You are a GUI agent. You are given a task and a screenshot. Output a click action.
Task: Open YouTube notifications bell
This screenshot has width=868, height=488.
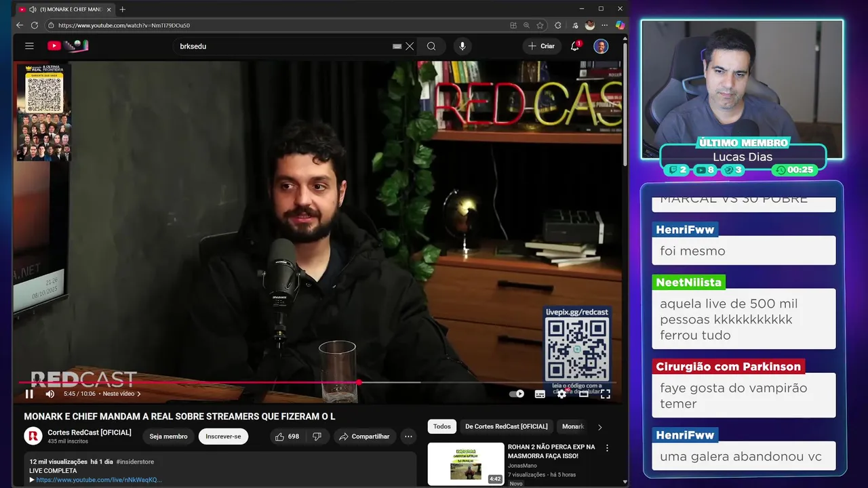[575, 46]
